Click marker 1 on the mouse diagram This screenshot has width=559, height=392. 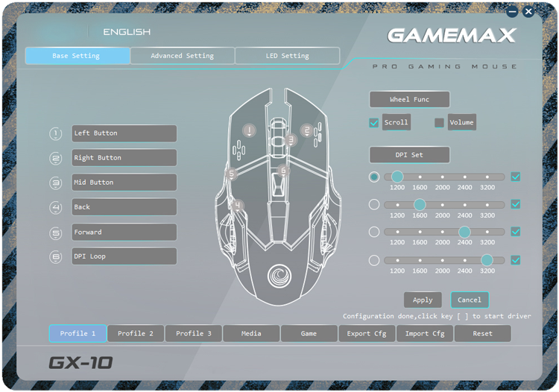[249, 130]
